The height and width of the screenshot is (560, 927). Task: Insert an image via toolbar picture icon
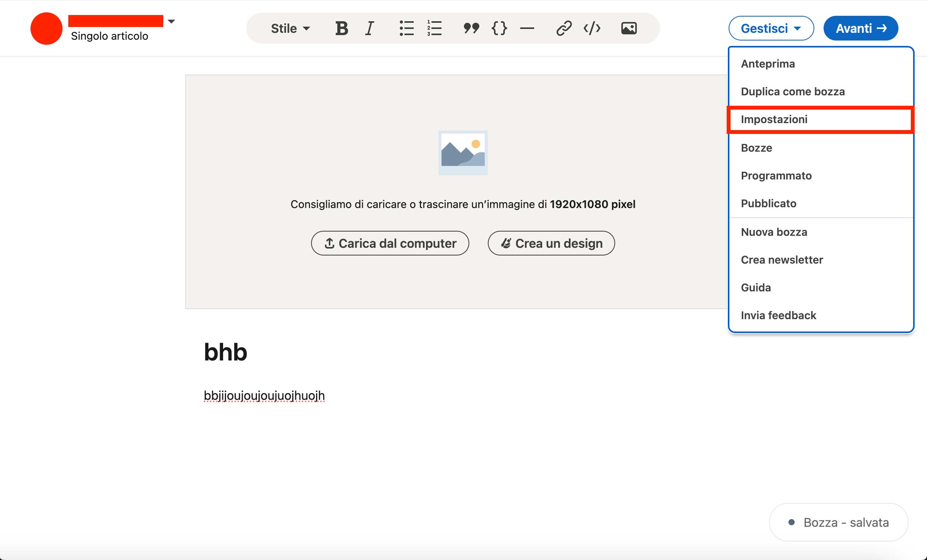coord(629,28)
